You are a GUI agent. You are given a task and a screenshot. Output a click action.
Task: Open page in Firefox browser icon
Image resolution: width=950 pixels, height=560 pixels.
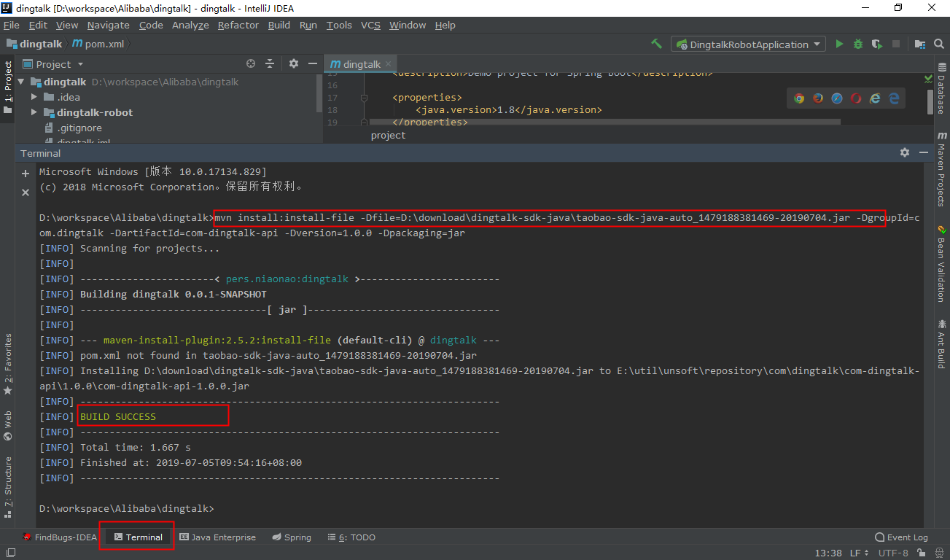click(818, 98)
